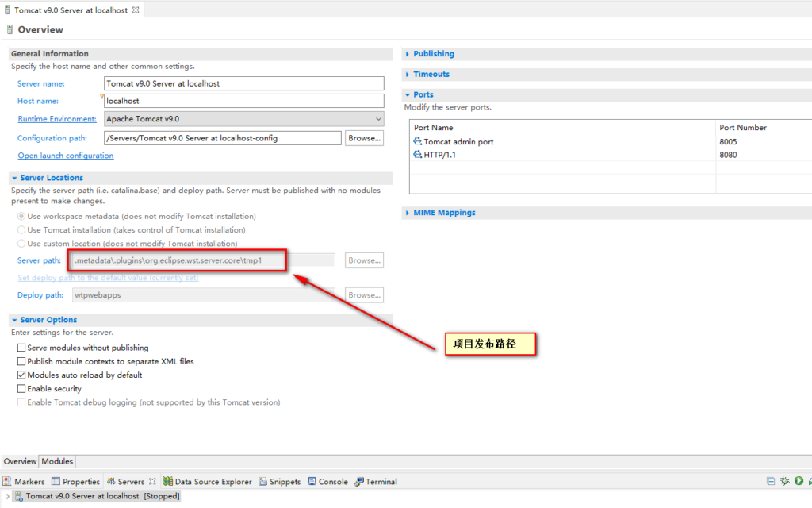
Task: Click the Tomcat admin port row icon
Action: pyautogui.click(x=418, y=141)
